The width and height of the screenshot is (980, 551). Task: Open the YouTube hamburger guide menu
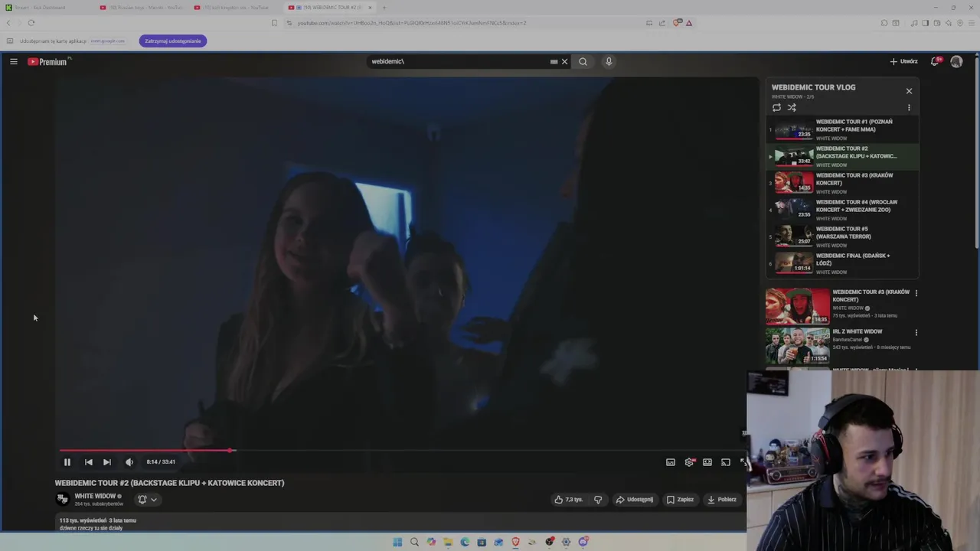(x=14, y=61)
